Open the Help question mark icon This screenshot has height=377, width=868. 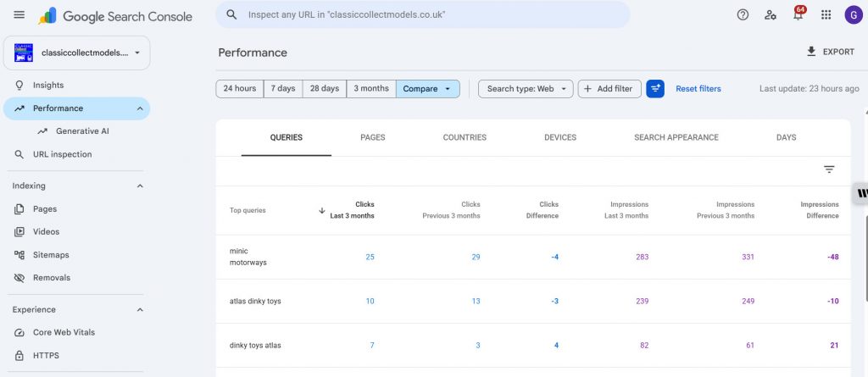[743, 15]
